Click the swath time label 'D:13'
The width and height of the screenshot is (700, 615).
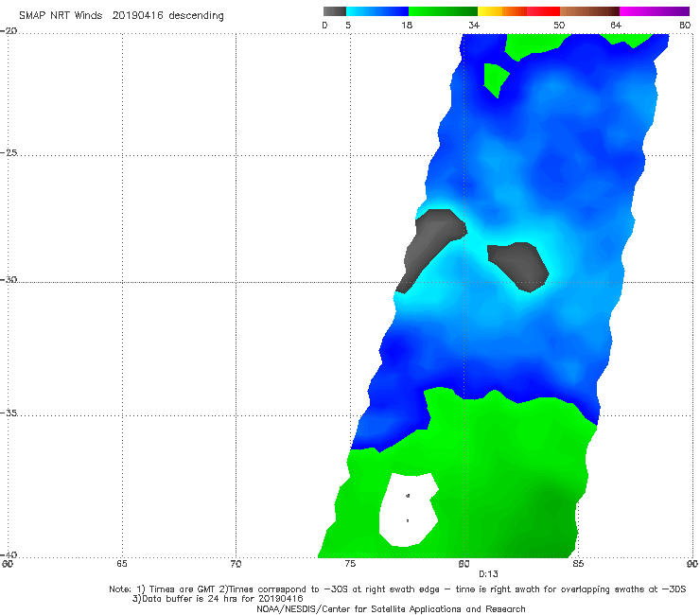pyautogui.click(x=488, y=574)
